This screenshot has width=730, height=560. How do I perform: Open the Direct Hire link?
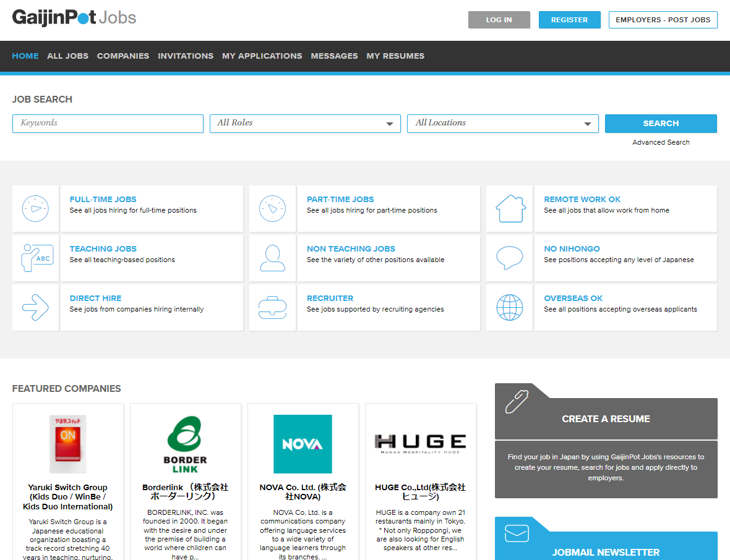(95, 298)
